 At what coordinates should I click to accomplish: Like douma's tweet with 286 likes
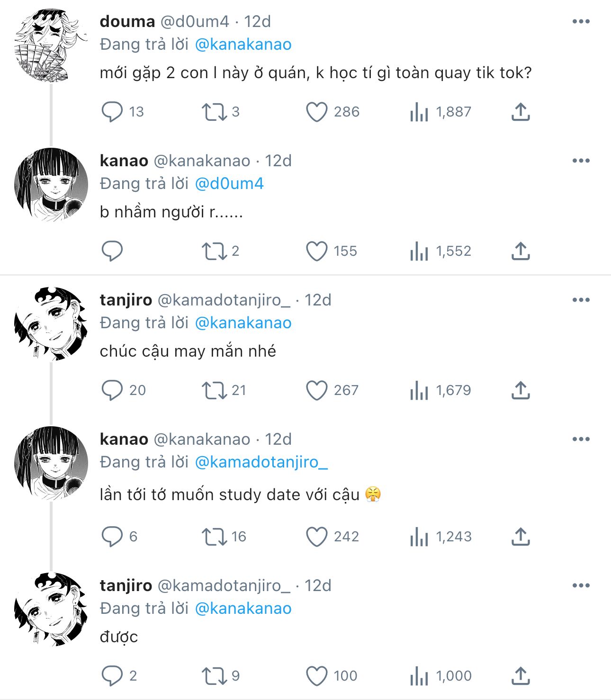point(316,112)
